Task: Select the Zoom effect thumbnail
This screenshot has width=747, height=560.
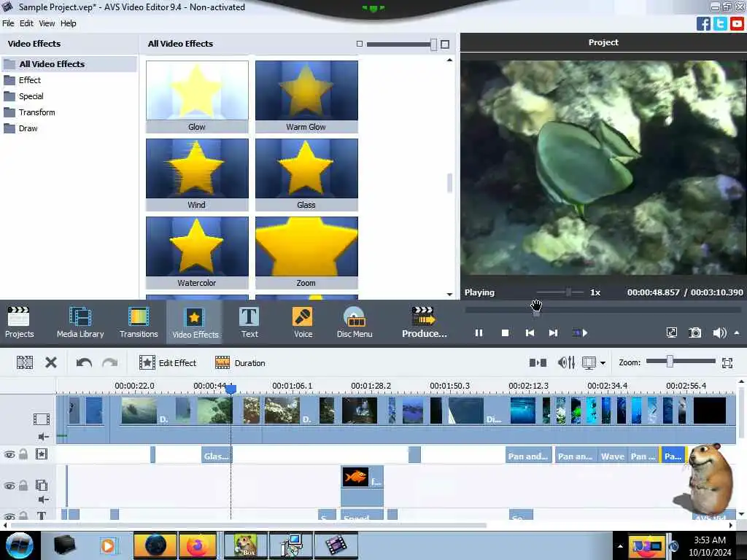Action: coord(306,252)
